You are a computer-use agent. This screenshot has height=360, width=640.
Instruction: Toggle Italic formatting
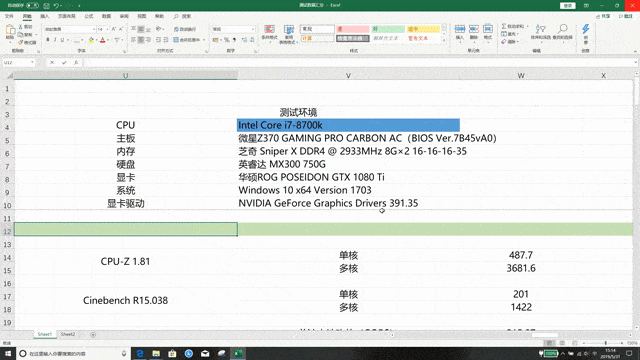[55, 40]
